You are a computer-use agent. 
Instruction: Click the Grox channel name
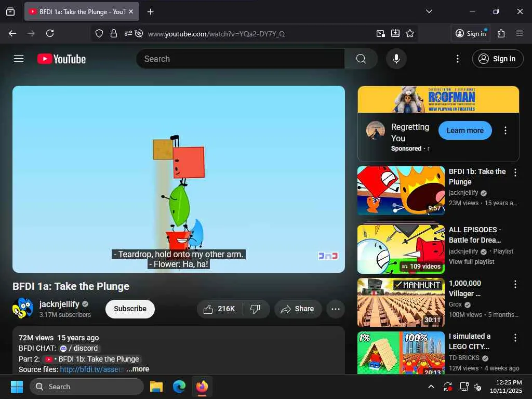click(455, 304)
